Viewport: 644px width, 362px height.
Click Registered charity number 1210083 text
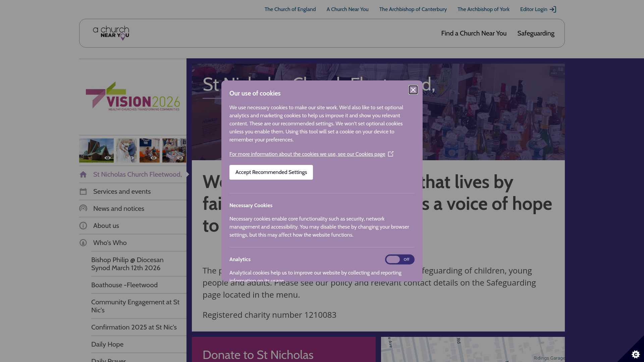pos(269,315)
